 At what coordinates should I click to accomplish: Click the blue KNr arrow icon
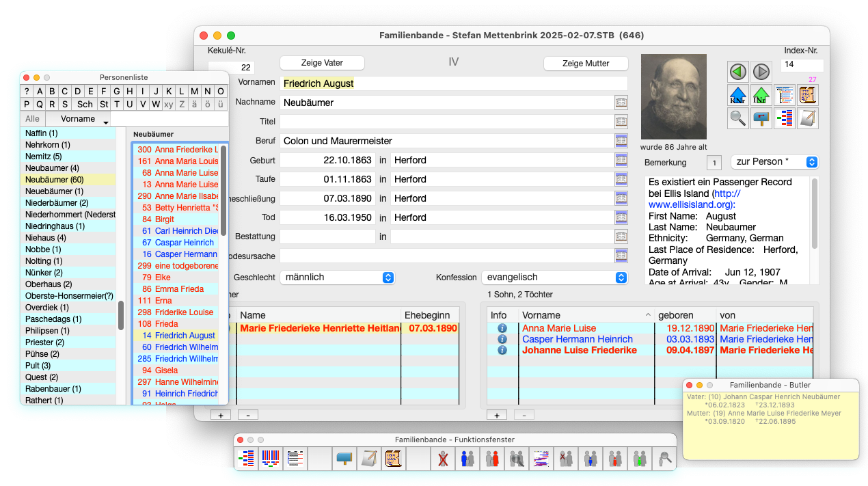coord(738,95)
